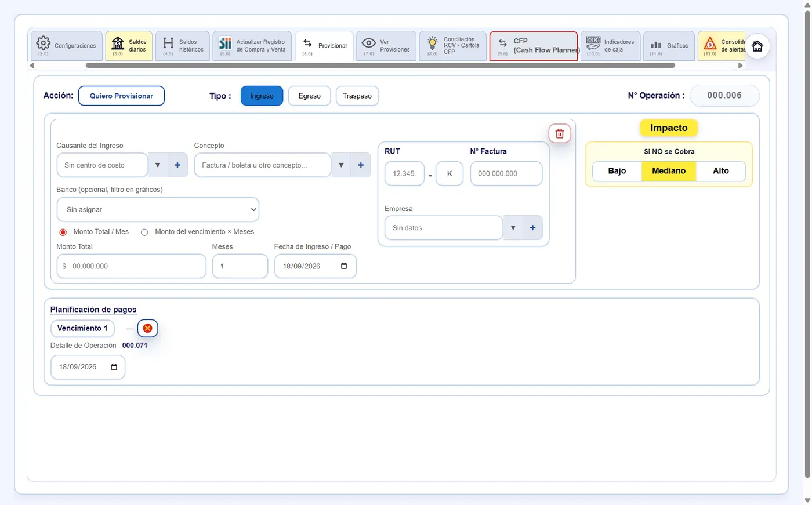This screenshot has height=505, width=812.
Task: Choose Ingreso type
Action: [262, 96]
